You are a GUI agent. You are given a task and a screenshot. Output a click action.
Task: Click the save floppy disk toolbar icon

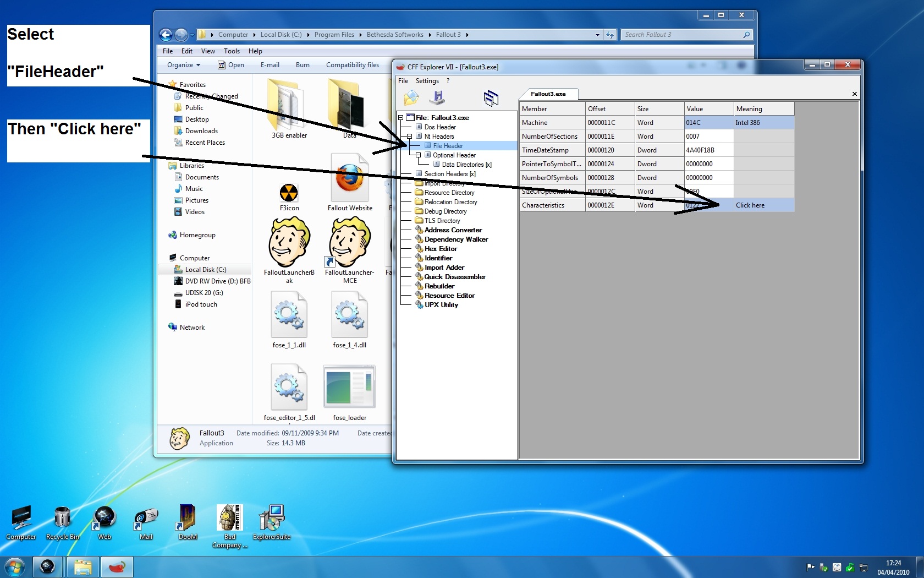tap(438, 98)
